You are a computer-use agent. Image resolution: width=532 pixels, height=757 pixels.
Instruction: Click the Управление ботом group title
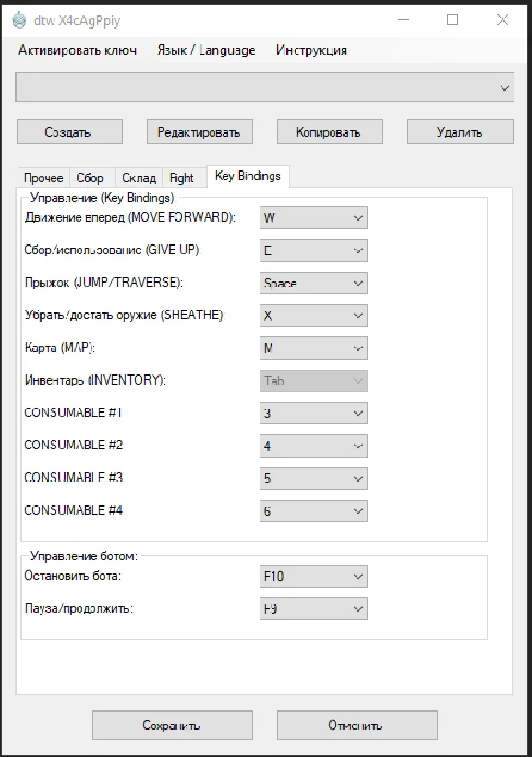pos(83,556)
